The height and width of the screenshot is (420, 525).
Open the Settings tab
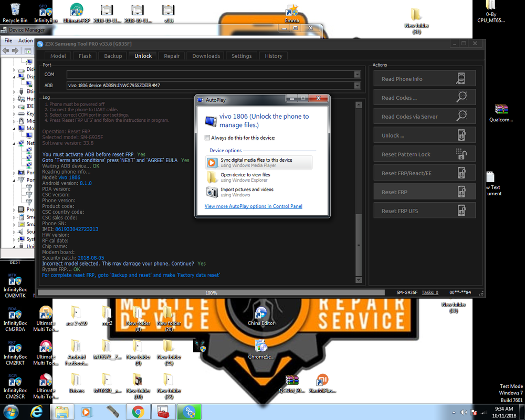(241, 56)
